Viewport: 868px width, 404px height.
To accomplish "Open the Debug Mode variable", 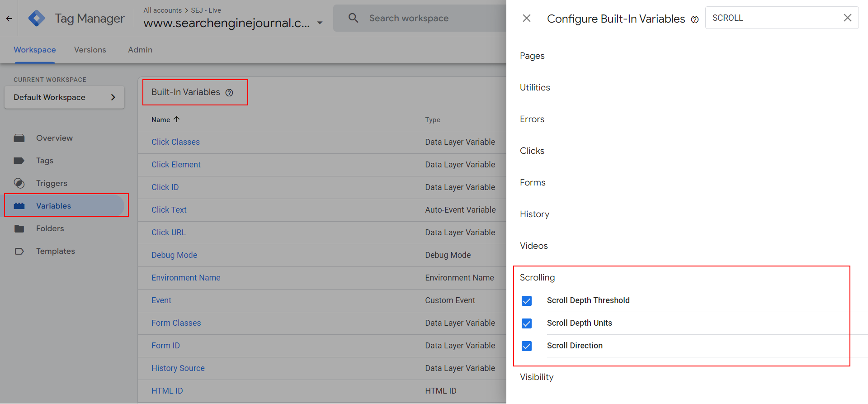I will click(174, 255).
